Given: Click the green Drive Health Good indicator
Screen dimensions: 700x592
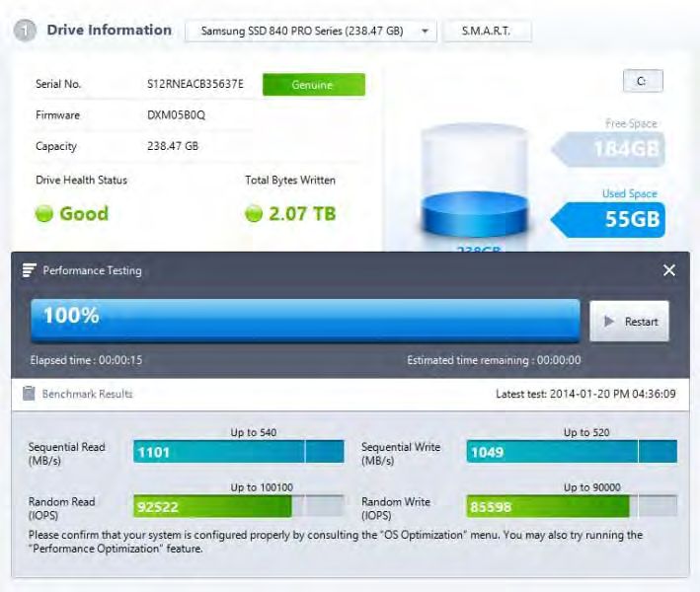Looking at the screenshot, I should coord(44,213).
